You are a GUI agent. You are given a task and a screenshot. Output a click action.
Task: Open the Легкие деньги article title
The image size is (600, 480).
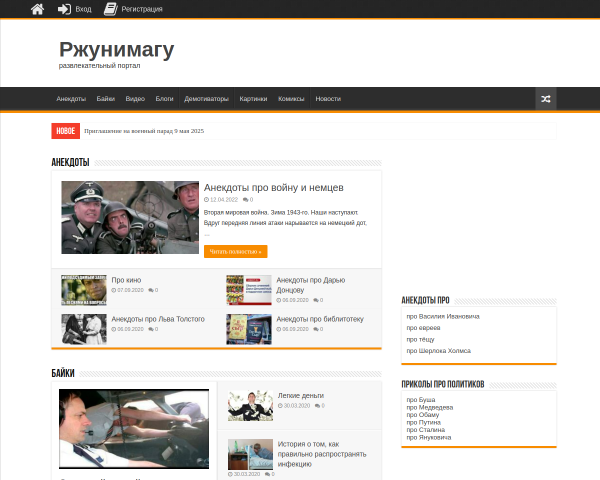point(301,396)
